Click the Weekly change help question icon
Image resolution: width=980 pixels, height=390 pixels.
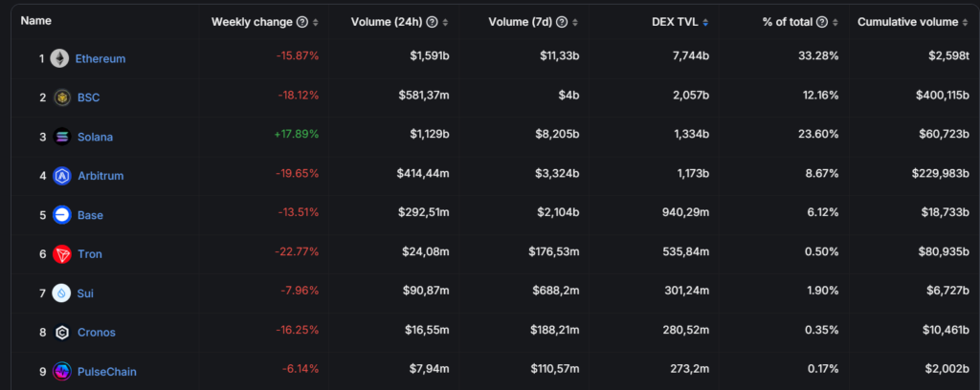click(302, 22)
